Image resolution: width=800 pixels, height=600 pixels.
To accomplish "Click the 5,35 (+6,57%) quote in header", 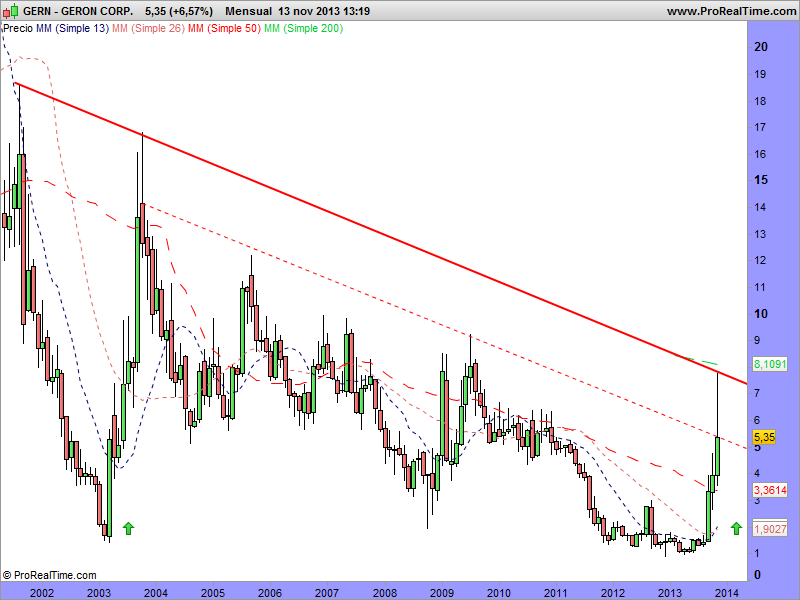I will tap(179, 11).
